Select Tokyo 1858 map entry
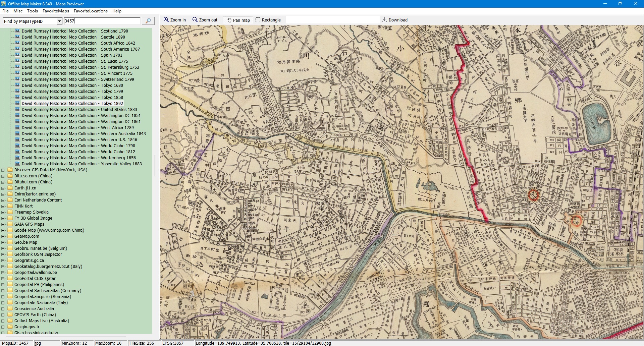Image resolution: width=644 pixels, height=346 pixels. [72, 98]
